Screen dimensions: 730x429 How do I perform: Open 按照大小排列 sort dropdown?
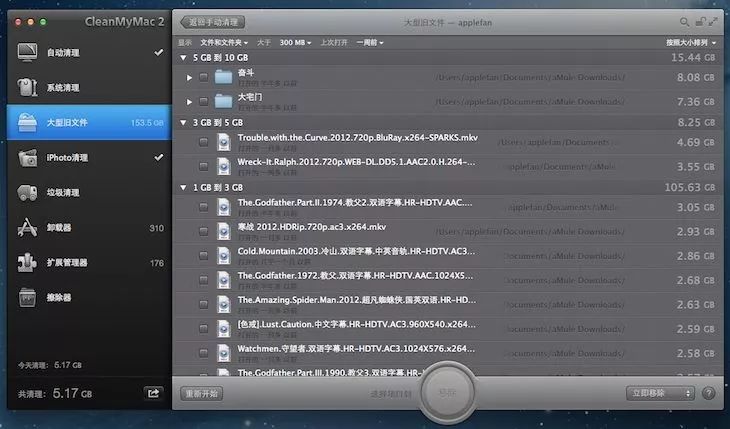[x=691, y=42]
